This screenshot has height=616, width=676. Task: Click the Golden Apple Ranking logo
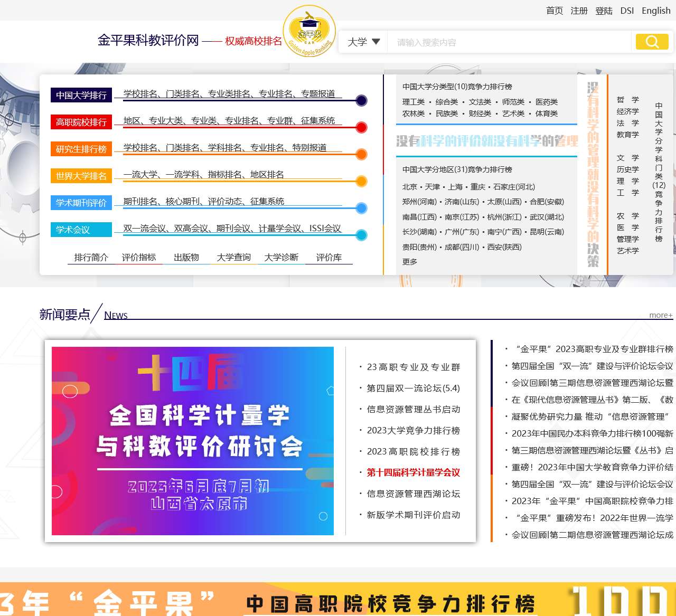[x=309, y=31]
